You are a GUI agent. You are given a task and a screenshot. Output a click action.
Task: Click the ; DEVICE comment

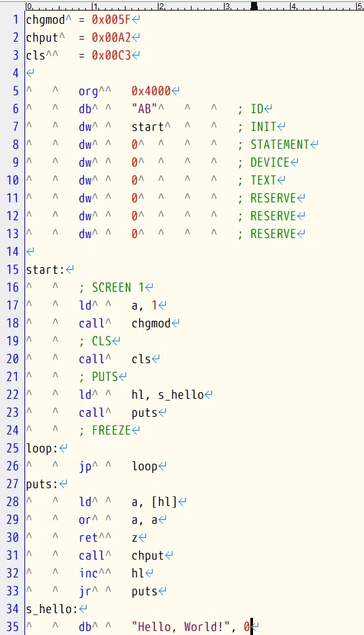coord(264,163)
